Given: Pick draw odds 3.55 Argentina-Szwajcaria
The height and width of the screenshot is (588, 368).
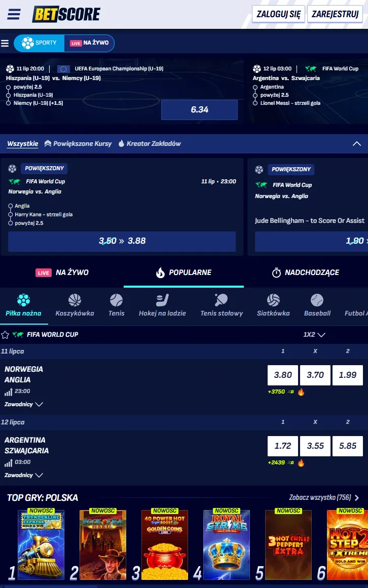Looking at the screenshot, I should [315, 446].
